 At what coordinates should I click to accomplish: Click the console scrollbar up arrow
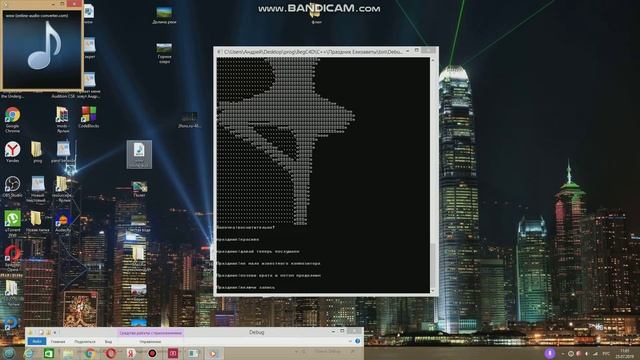pyautogui.click(x=433, y=60)
